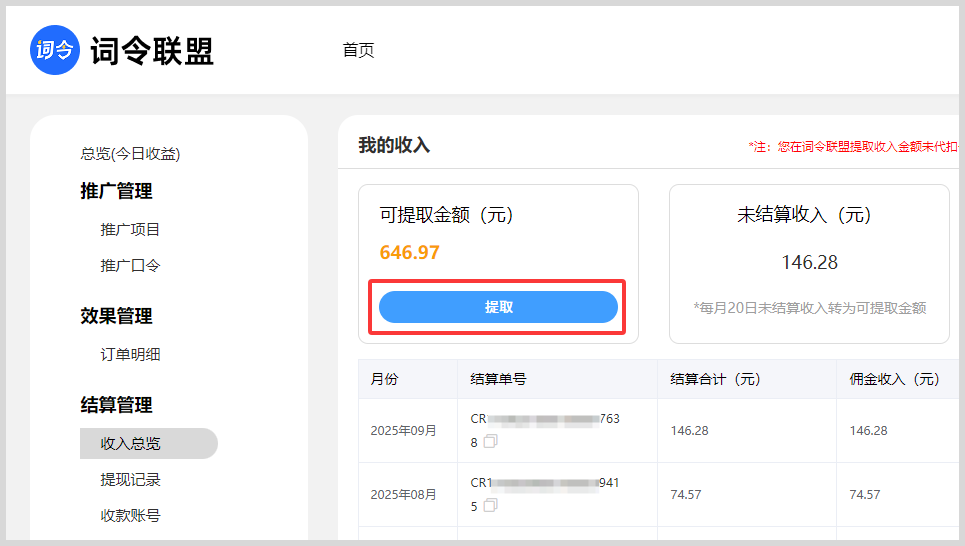Open 推广口令 sidebar item
The height and width of the screenshot is (546, 965).
click(130, 265)
